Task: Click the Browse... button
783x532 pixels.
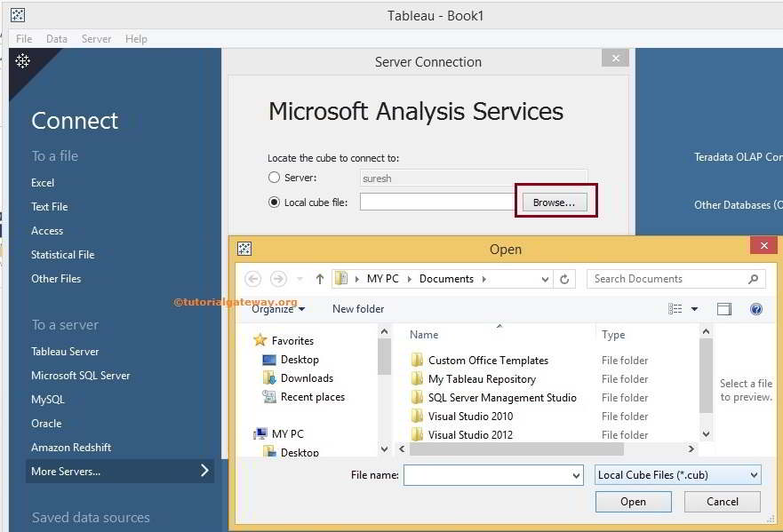Action: 554,202
